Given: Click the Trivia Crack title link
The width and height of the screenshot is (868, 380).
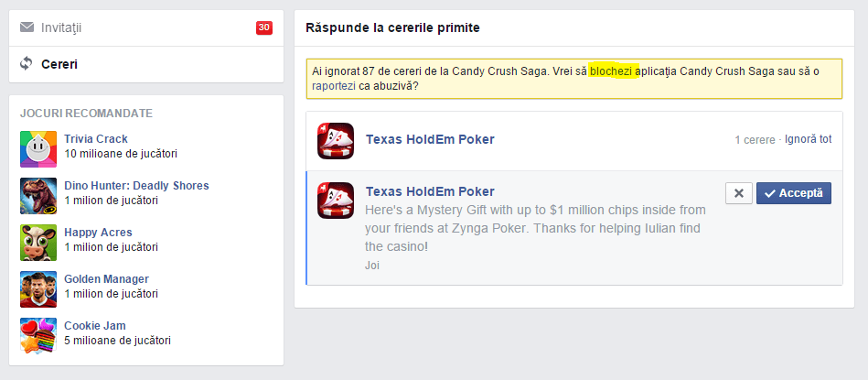Looking at the screenshot, I should tap(96, 139).
